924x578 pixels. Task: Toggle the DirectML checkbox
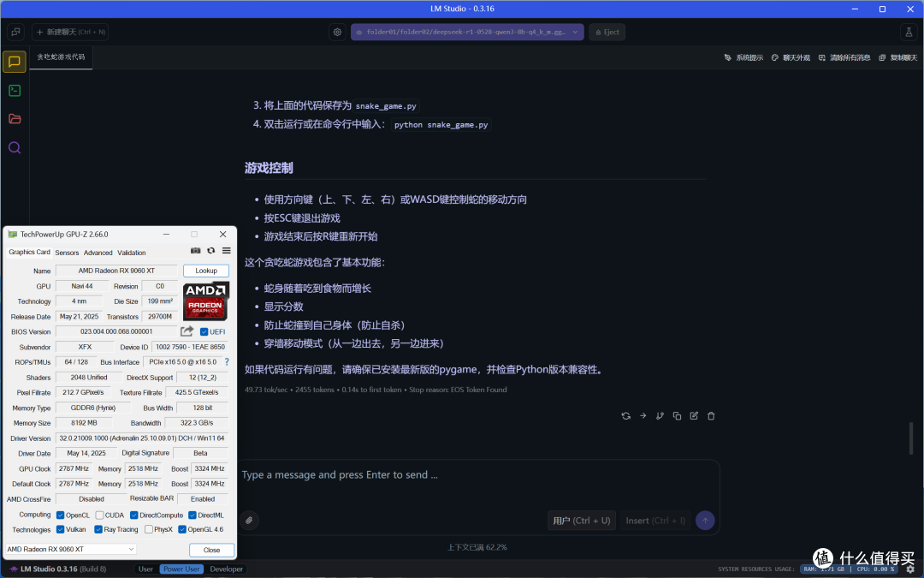tap(192, 515)
